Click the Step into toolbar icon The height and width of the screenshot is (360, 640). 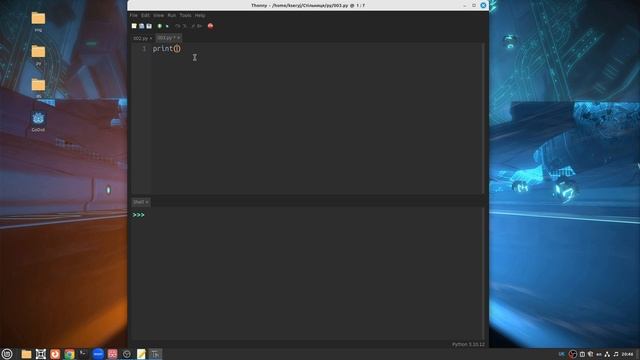point(184,26)
